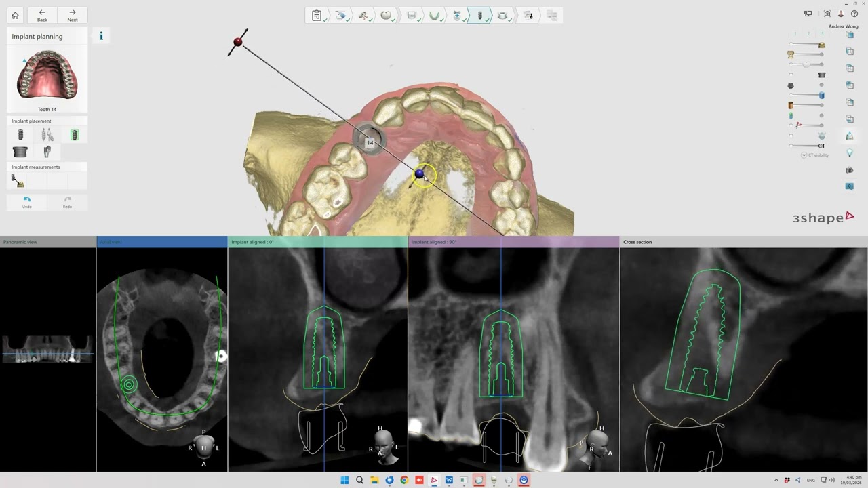This screenshot has height=488, width=868.
Task: Select the third view cube orientation
Action: click(x=850, y=68)
